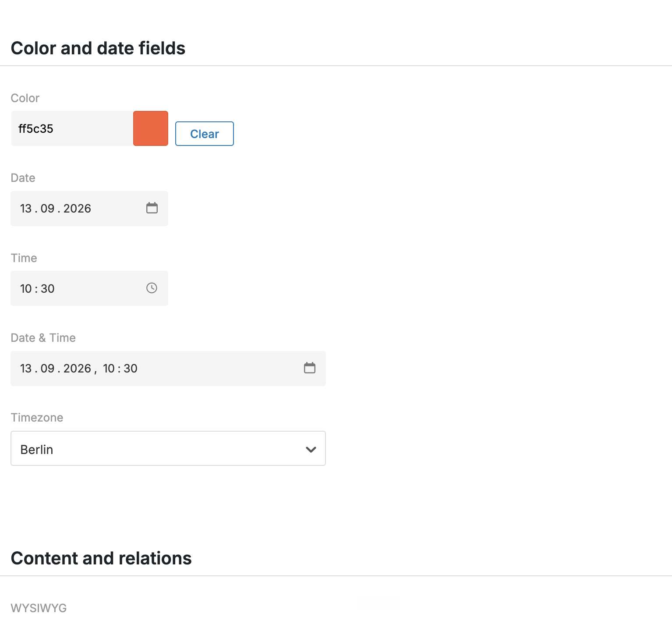Select month 09 in Date field

click(47, 209)
